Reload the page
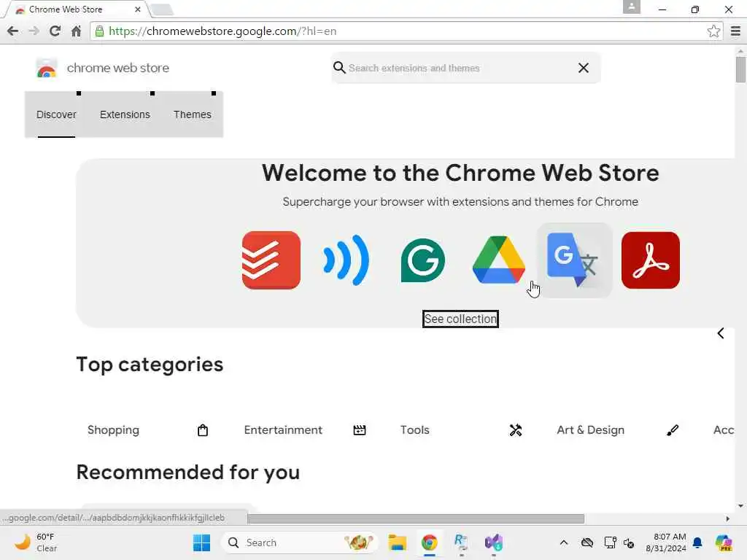Image resolution: width=747 pixels, height=560 pixels. click(x=55, y=31)
